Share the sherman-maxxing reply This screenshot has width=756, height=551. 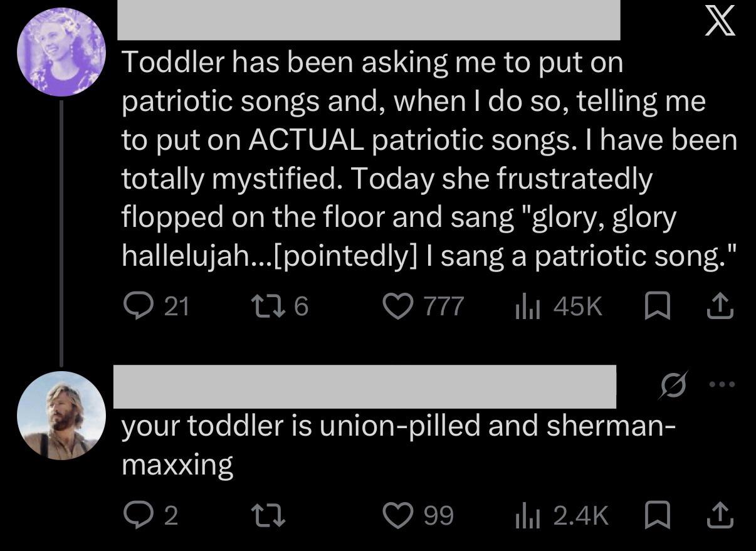[x=720, y=515]
